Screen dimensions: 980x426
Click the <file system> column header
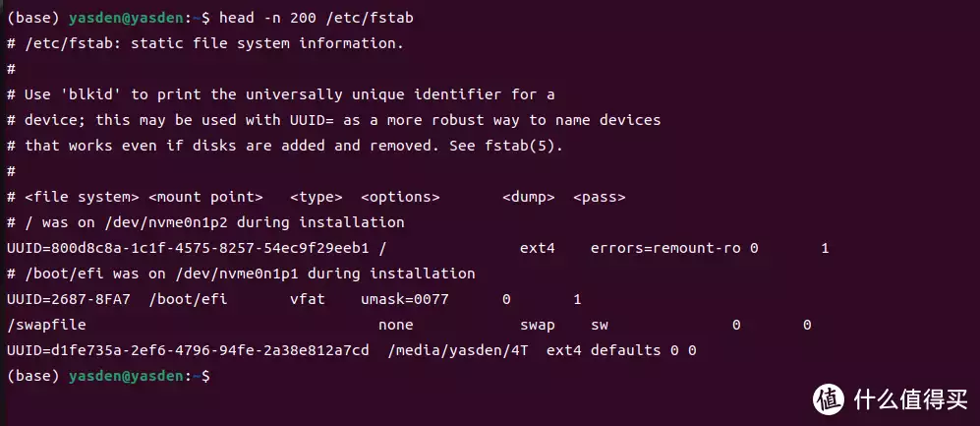coord(82,197)
